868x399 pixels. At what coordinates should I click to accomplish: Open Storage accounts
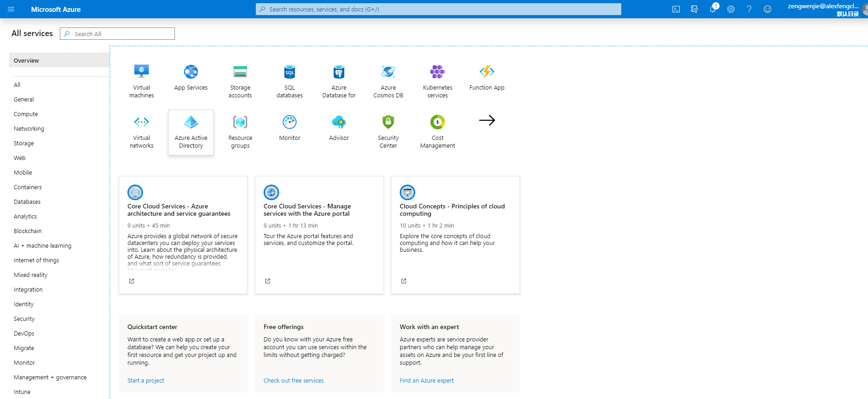[x=240, y=82]
